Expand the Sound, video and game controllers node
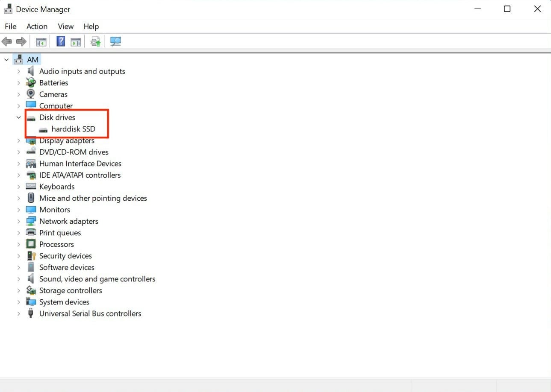The width and height of the screenshot is (551, 392). coord(18,279)
